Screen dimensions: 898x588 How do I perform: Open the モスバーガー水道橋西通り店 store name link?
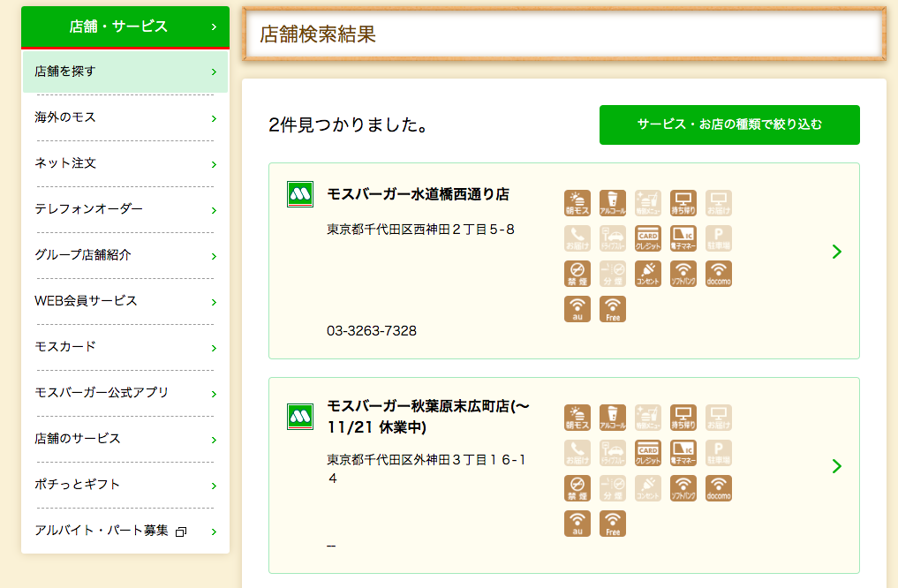[418, 194]
